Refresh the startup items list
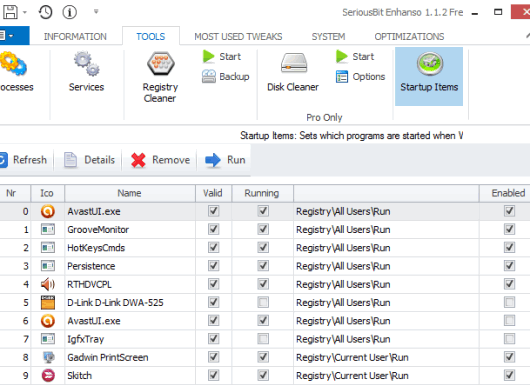530x386 pixels. [23, 160]
